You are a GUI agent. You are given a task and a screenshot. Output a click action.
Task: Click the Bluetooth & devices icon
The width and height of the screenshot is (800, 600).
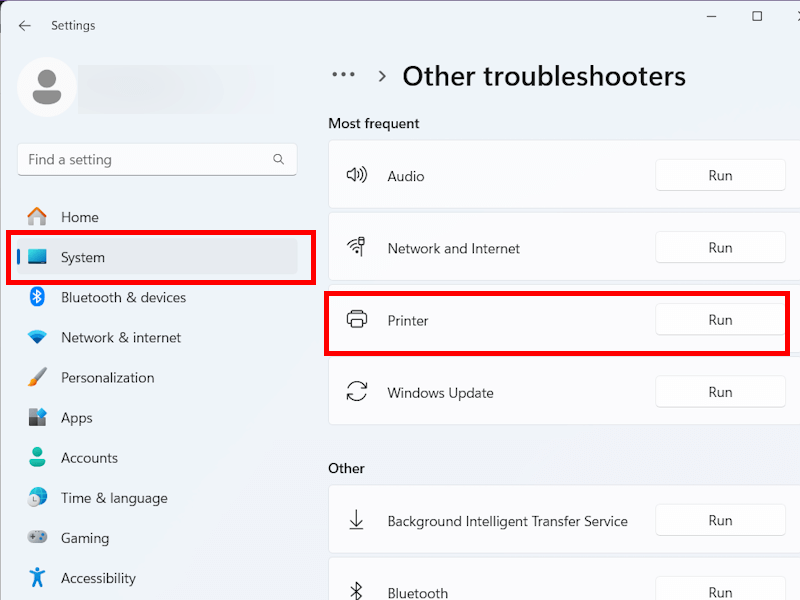37,297
